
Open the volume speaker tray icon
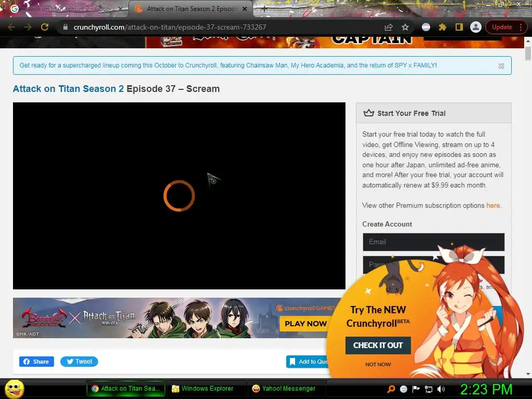441,389
